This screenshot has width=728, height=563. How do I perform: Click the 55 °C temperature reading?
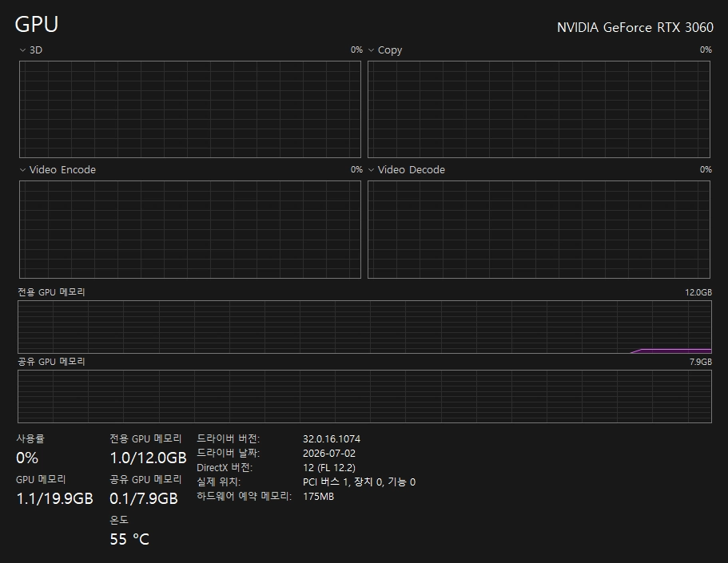click(129, 539)
